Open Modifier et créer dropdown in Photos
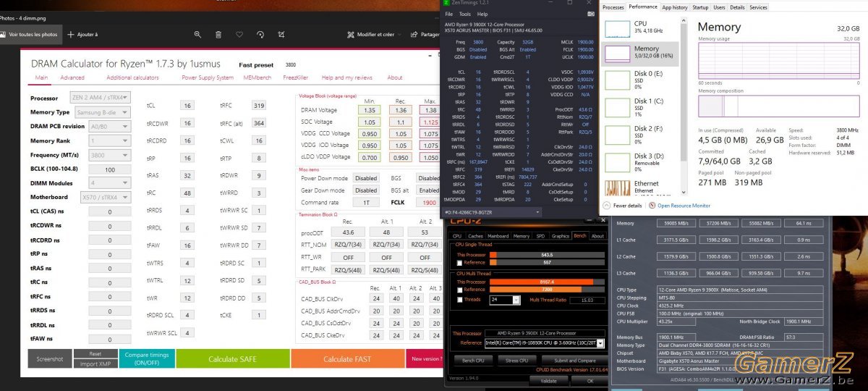 (375, 34)
